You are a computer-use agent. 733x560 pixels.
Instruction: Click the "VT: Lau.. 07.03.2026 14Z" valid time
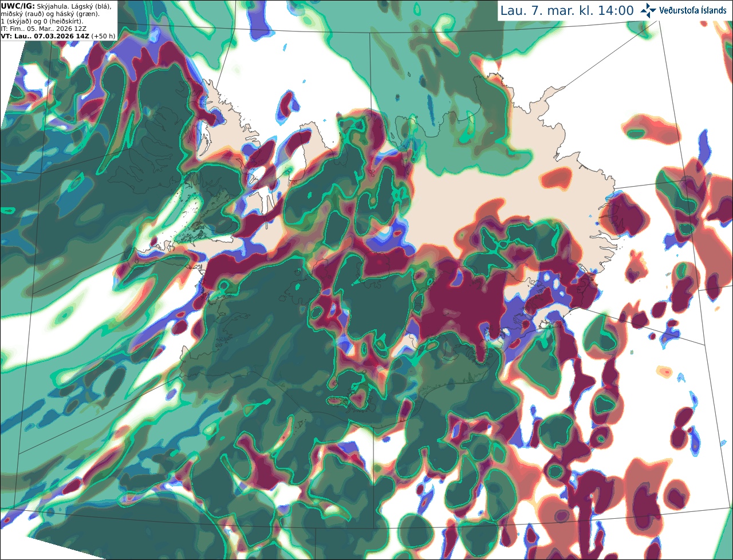[45, 36]
